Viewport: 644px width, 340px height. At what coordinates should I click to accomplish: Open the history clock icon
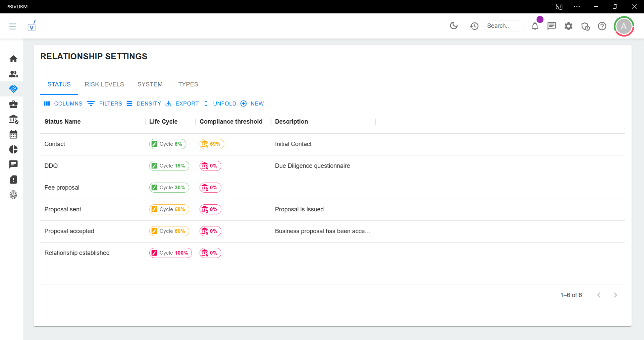[474, 26]
